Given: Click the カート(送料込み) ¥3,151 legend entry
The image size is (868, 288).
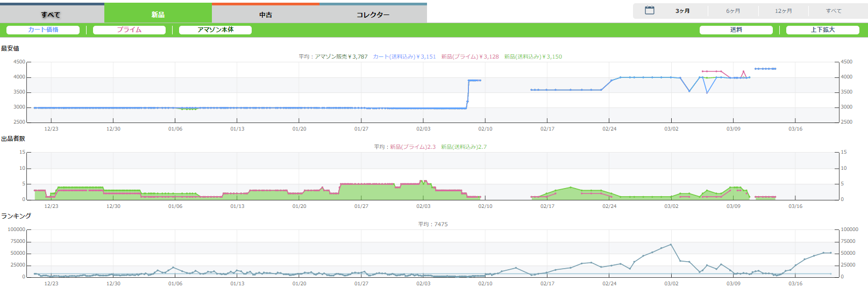Looking at the screenshot, I should [404, 56].
